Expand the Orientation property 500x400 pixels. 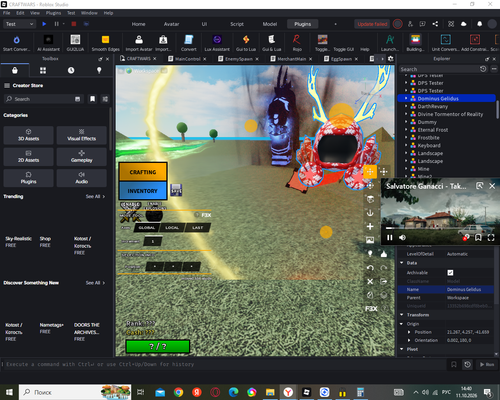pos(409,340)
